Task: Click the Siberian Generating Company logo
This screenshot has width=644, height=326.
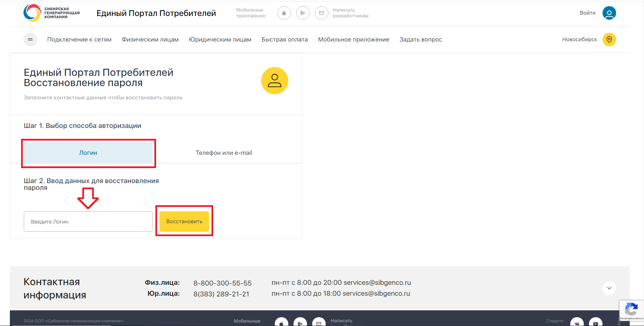Action: [51, 13]
